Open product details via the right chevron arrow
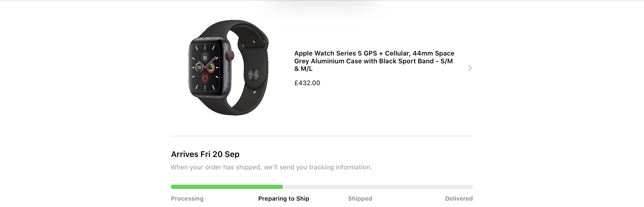Screen dimensions: 644x207 [470, 68]
